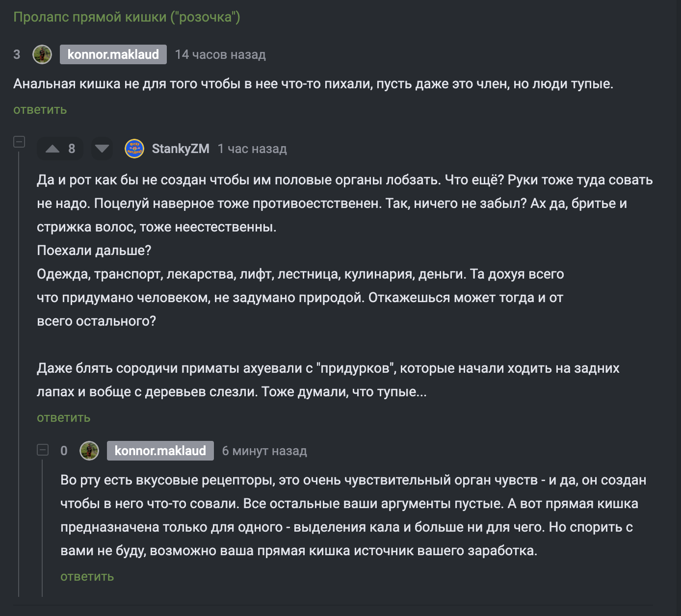
Task: Open the post title about rectal prolapse
Action: (x=126, y=17)
